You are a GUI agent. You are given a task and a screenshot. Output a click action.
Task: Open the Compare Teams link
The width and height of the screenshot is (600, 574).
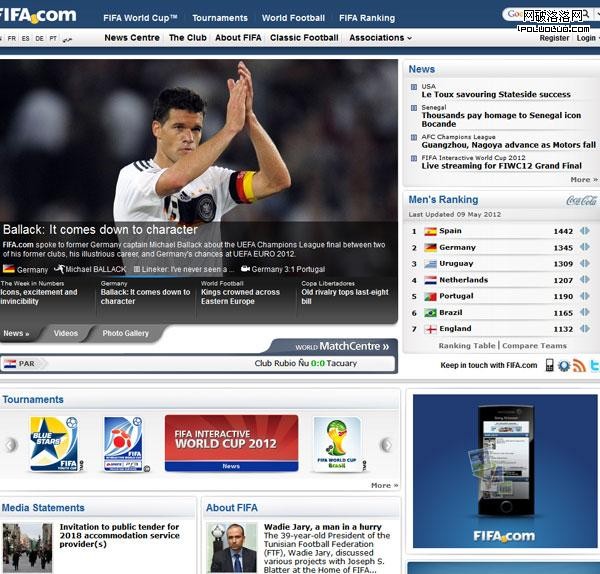(534, 346)
